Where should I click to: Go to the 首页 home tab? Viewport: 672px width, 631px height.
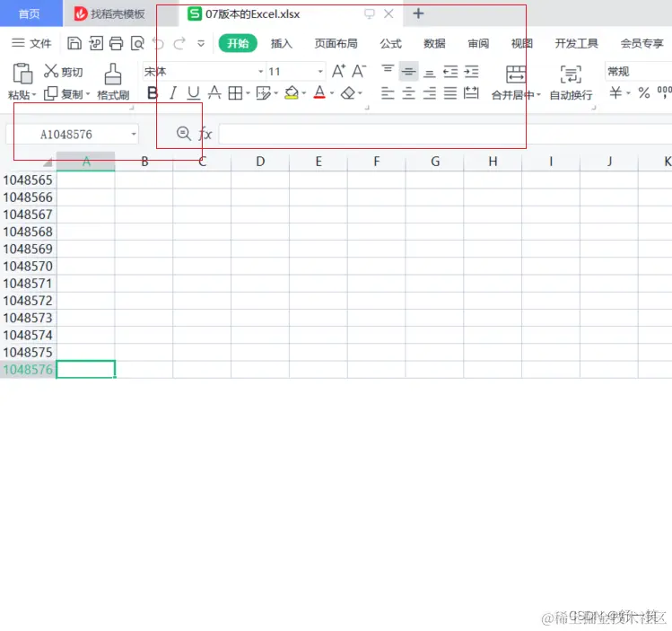click(30, 13)
